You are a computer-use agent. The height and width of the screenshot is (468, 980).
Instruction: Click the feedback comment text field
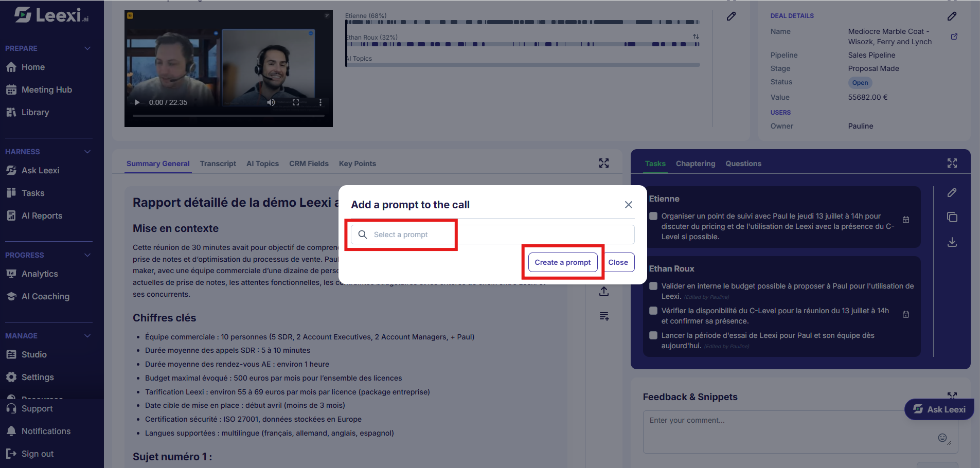(800, 431)
